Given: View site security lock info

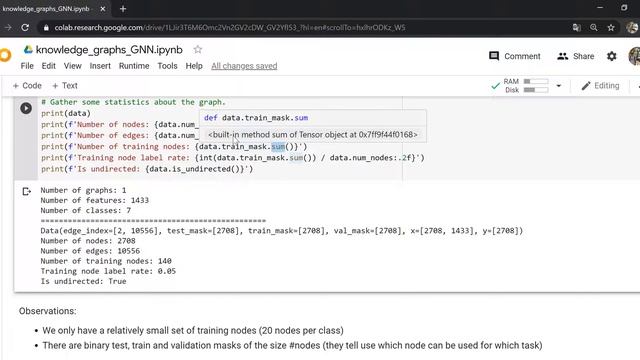Looking at the screenshot, I should [x=46, y=27].
